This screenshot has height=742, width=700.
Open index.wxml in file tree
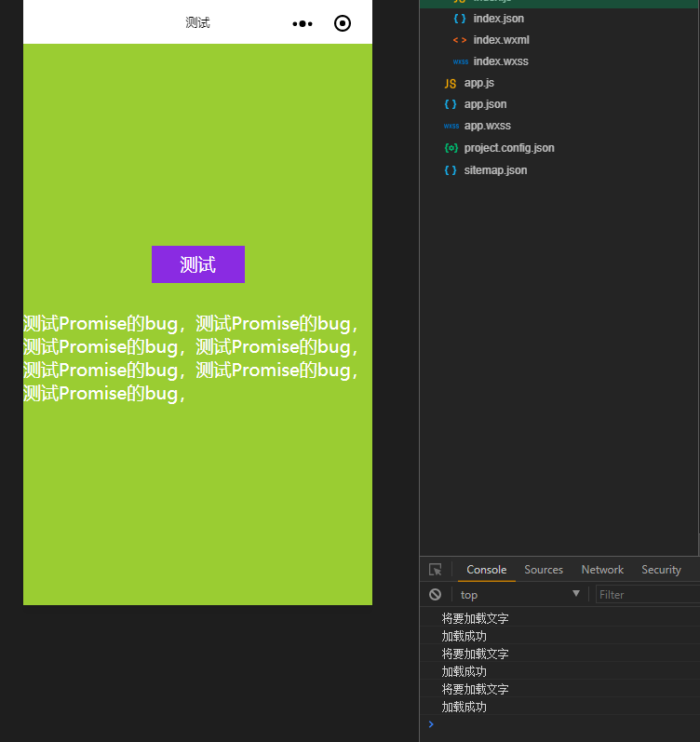pyautogui.click(x=501, y=40)
